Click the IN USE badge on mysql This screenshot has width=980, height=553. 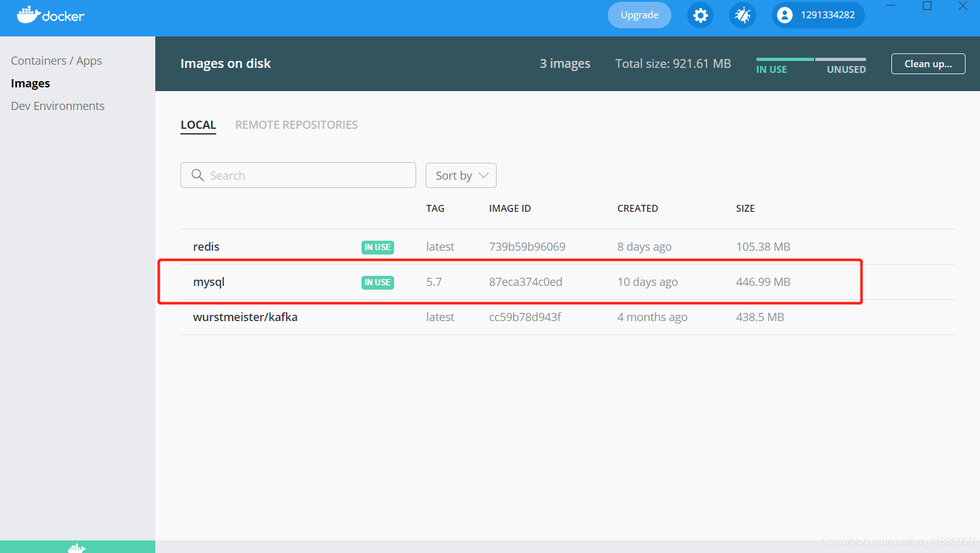click(x=377, y=282)
